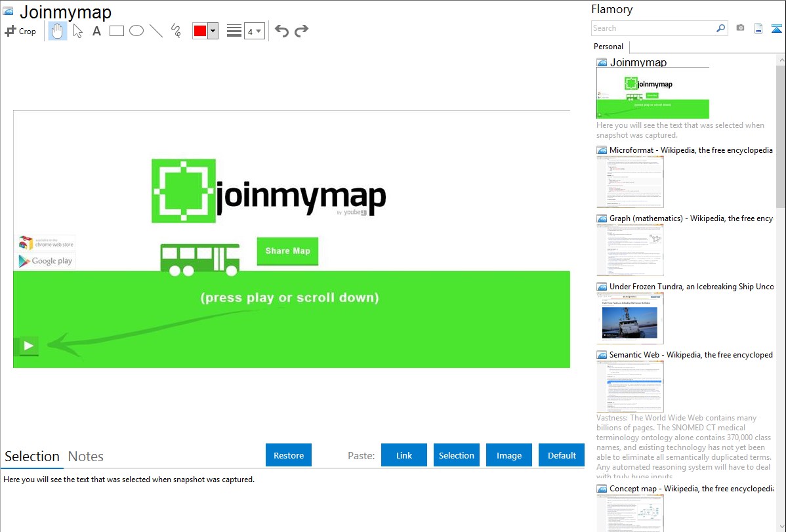786x532 pixels.
Task: Click the joinmymap green logo
Action: click(184, 191)
